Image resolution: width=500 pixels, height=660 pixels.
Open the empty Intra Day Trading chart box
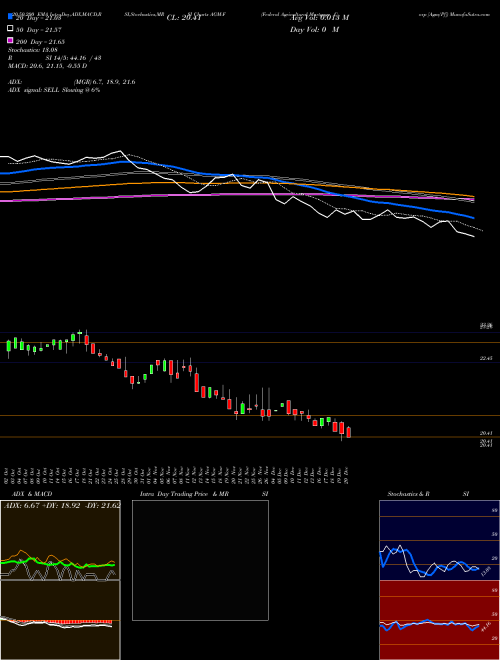point(200,560)
